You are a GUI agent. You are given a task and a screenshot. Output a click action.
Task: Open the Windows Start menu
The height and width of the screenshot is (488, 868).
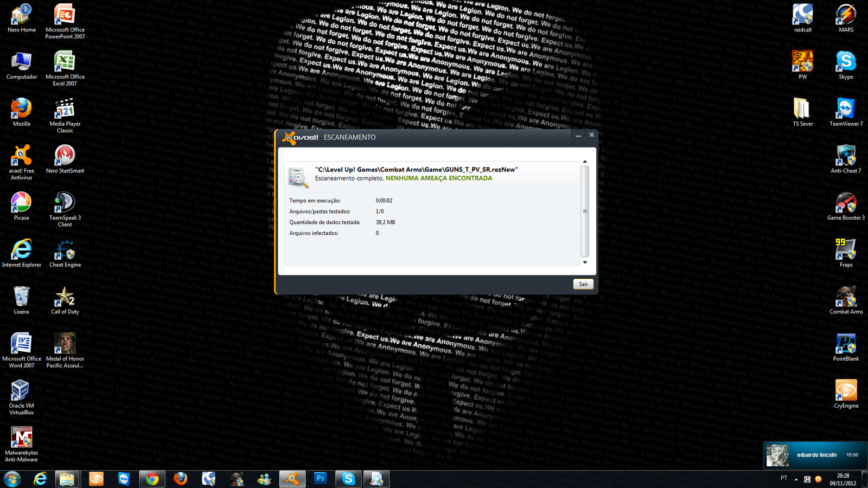coord(12,479)
